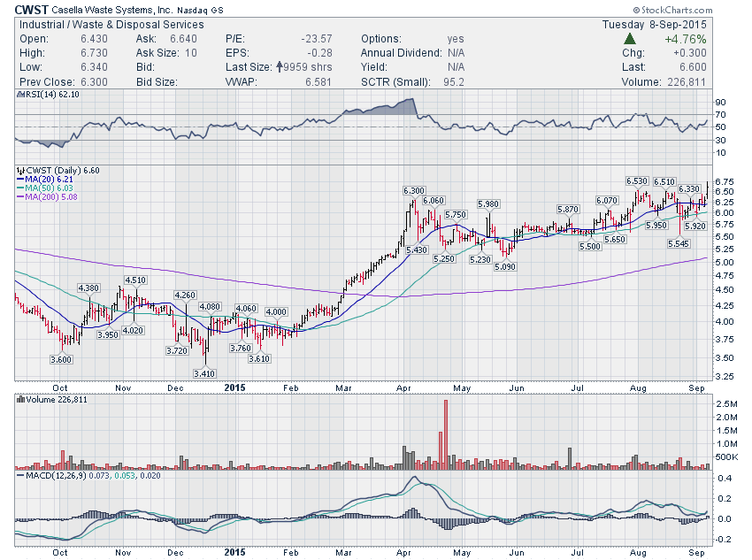Click the P/E value -23.57
The height and width of the screenshot is (560, 752).
(x=316, y=39)
